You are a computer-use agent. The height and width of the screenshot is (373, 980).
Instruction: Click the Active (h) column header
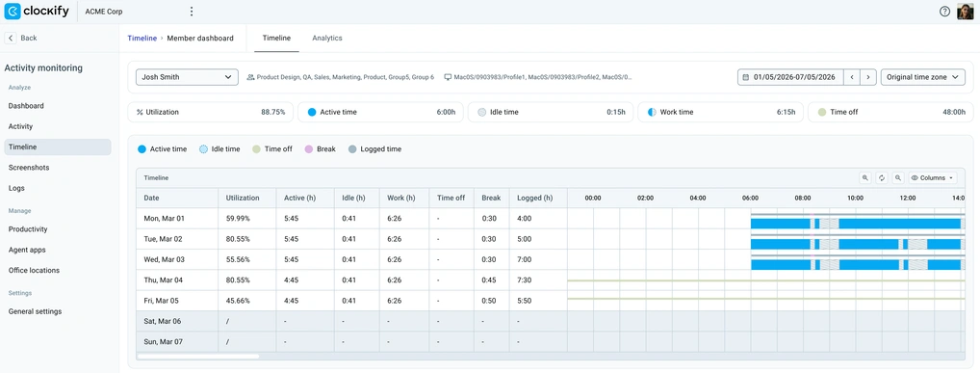pos(305,198)
